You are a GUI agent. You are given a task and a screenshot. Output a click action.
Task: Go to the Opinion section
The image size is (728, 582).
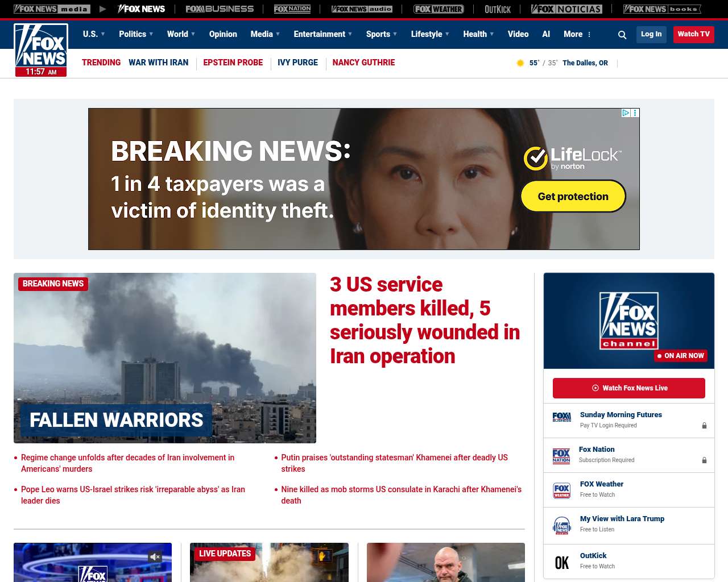click(223, 34)
